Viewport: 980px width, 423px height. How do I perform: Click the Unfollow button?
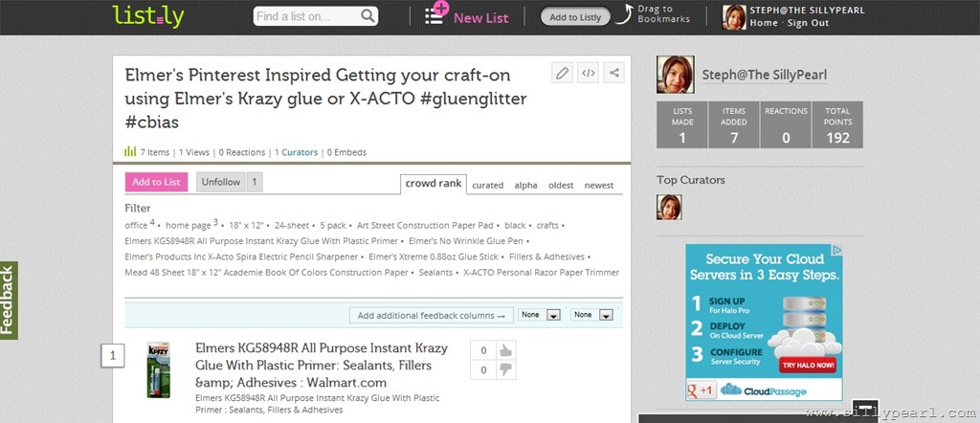coord(221,182)
